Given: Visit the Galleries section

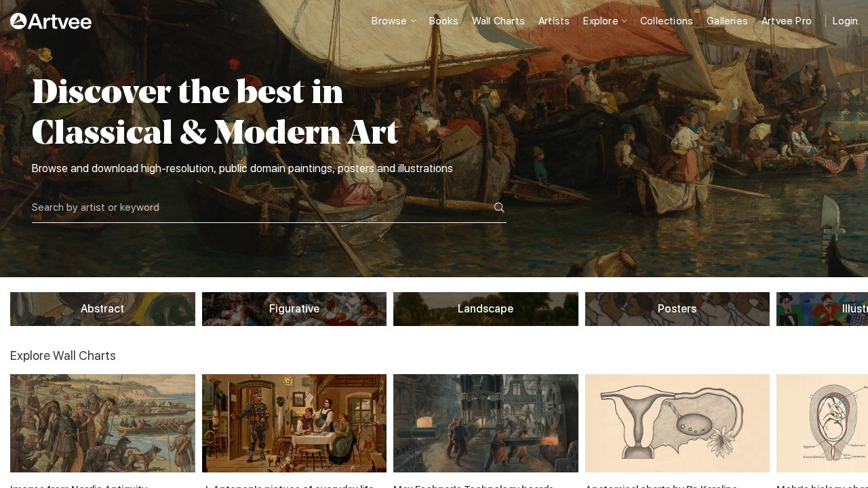Looking at the screenshot, I should pyautogui.click(x=727, y=21).
